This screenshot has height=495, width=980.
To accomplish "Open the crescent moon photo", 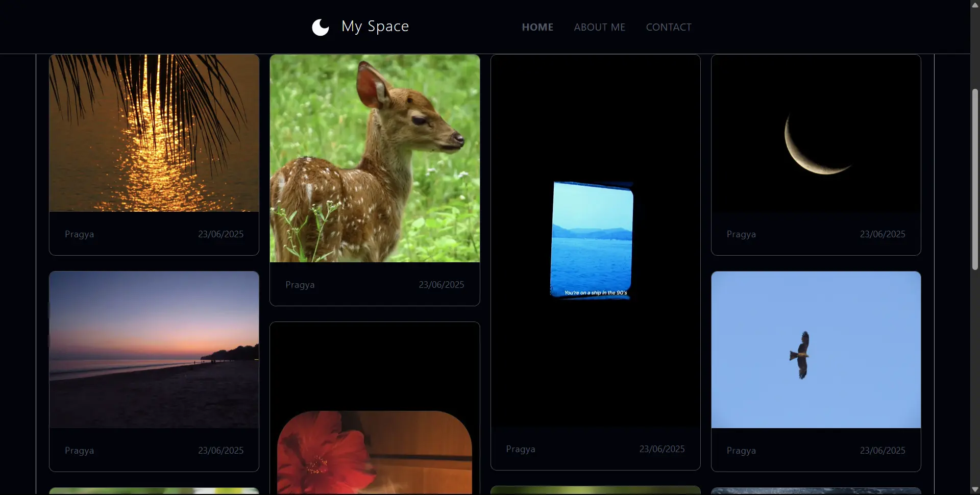I will click(x=816, y=133).
